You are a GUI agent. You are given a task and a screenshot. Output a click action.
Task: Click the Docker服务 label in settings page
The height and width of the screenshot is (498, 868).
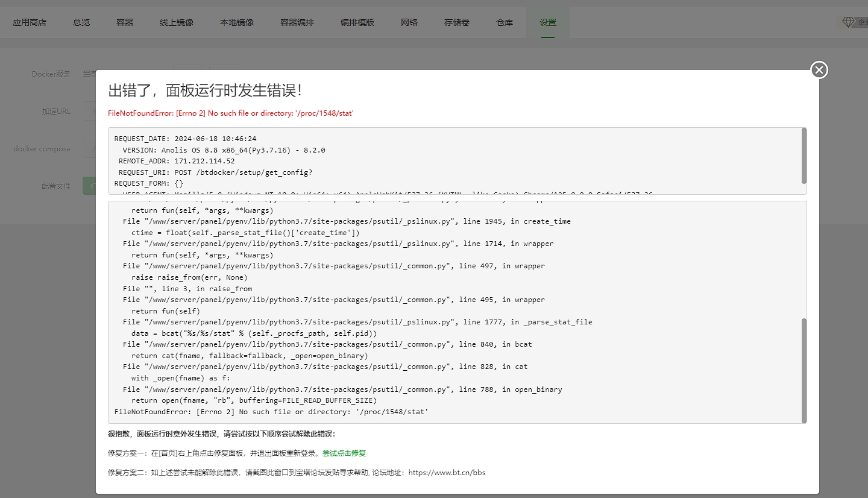(x=51, y=74)
